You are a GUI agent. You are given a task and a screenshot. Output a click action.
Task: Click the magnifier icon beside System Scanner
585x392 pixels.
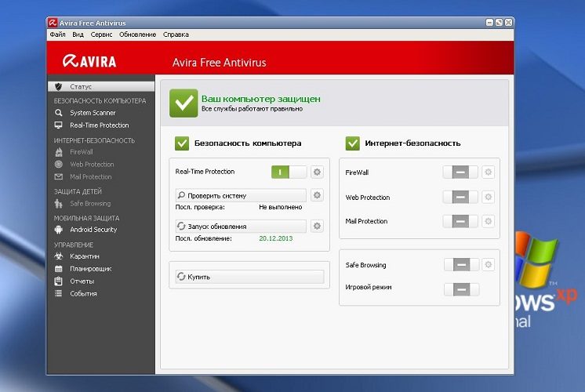58,113
